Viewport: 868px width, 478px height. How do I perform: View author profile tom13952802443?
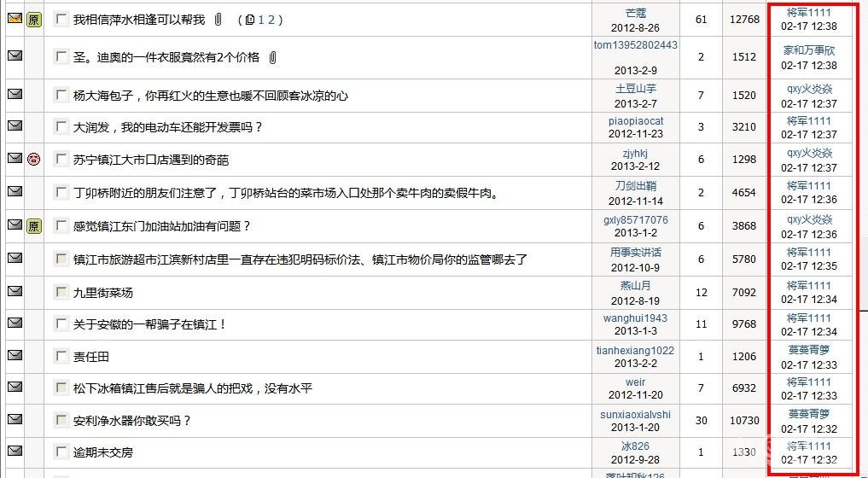636,45
